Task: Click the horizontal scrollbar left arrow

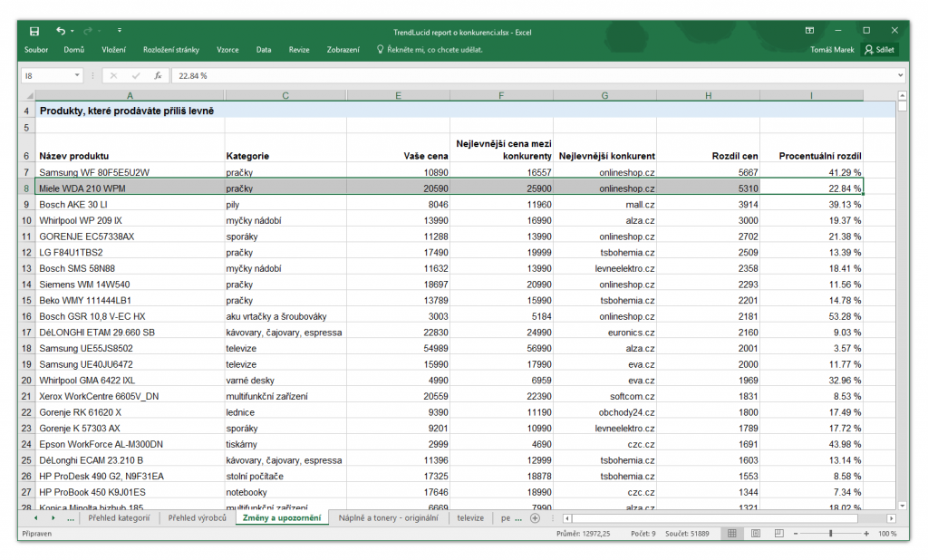Action: pos(567,518)
